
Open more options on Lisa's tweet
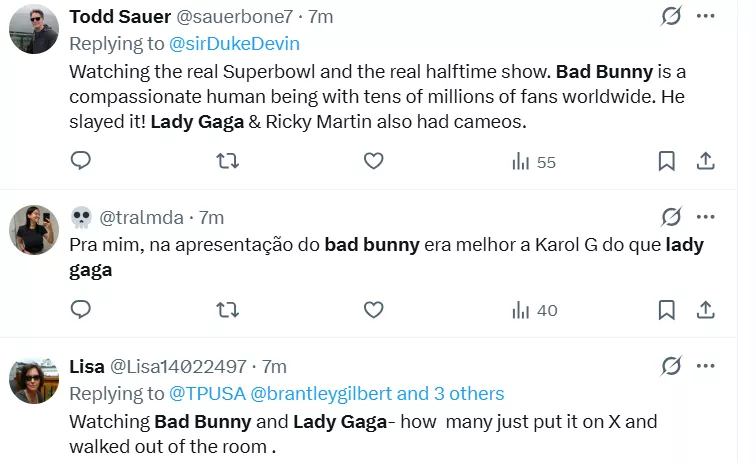pos(705,366)
